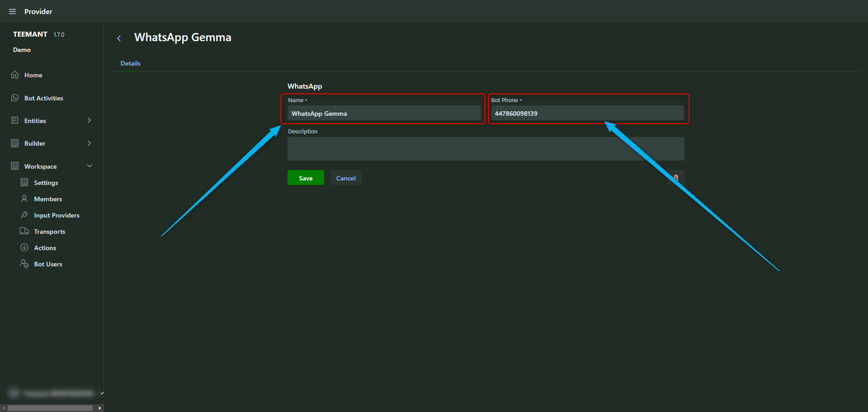This screenshot has height=412, width=868.
Task: Click the green Save button
Action: (x=306, y=178)
